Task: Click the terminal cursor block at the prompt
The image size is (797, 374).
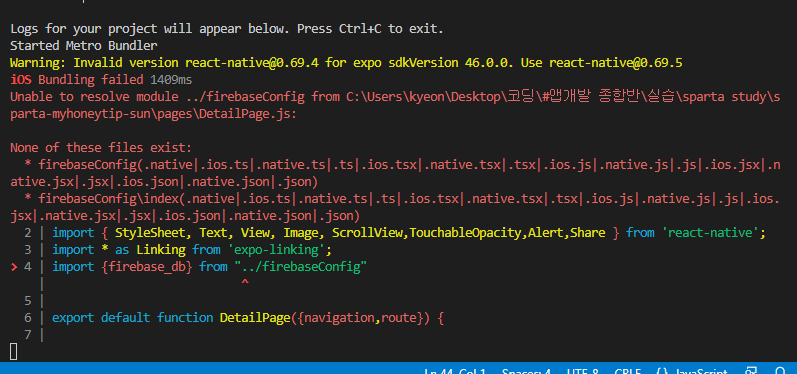Action: 14,351
